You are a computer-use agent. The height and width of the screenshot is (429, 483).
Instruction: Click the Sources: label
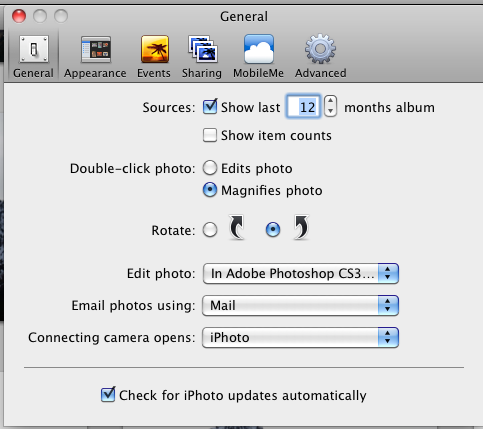click(169, 108)
